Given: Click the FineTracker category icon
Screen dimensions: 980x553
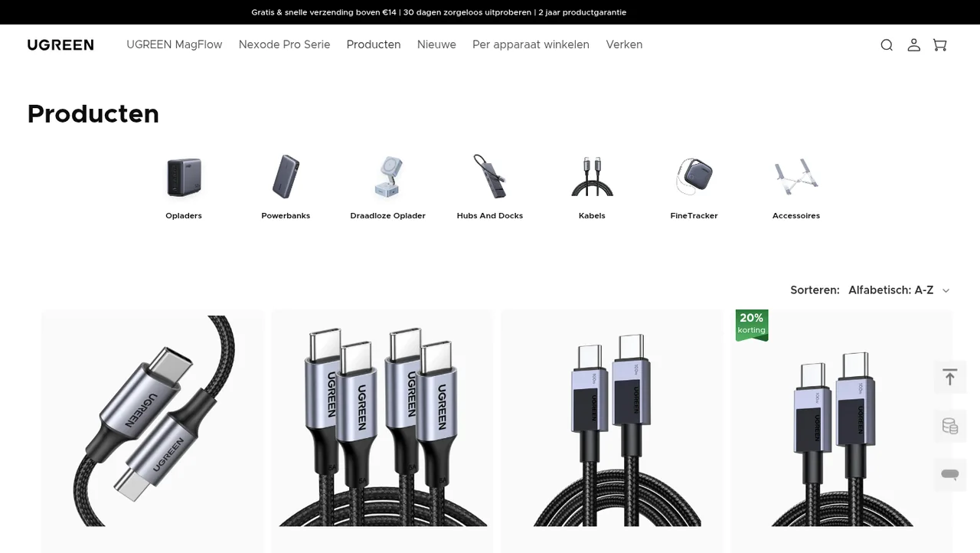Looking at the screenshot, I should pos(694,177).
